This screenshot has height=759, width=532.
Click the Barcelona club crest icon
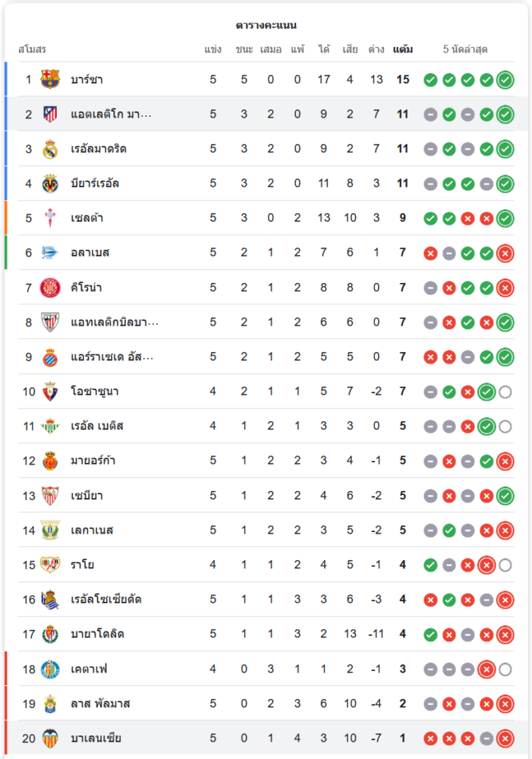point(50,79)
